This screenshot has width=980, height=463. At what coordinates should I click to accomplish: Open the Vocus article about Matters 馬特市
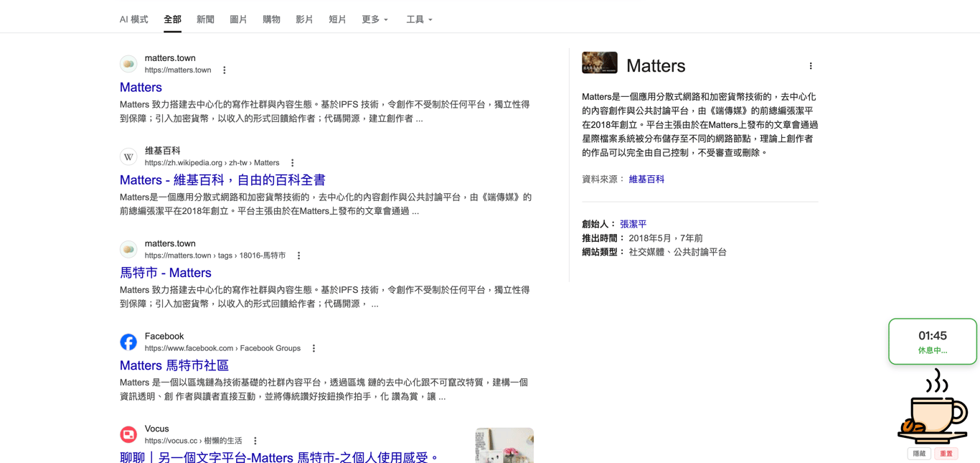point(279,457)
